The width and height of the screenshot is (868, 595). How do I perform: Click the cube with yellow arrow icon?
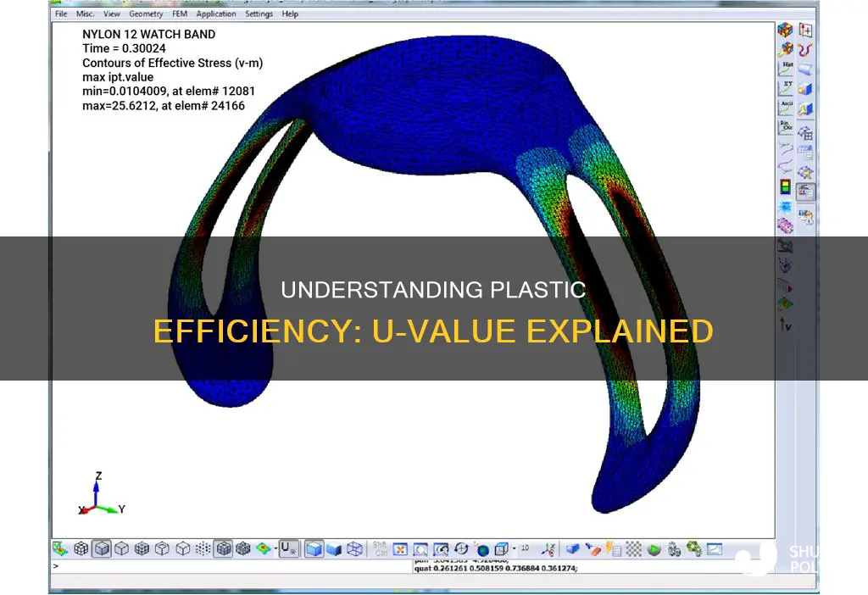[785, 50]
